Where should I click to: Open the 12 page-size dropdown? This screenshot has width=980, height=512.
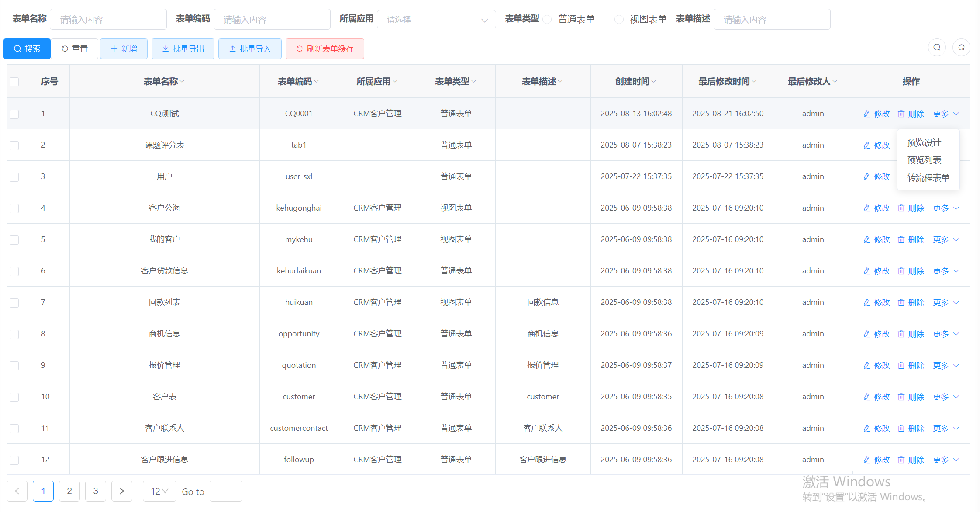click(x=159, y=491)
